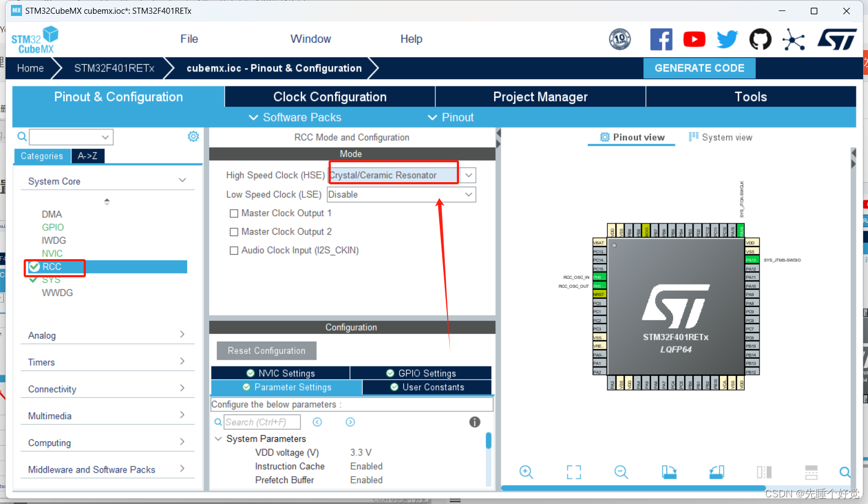Go to Home in breadcrumb
Screen dimensions: 868x504
pyautogui.click(x=30, y=68)
